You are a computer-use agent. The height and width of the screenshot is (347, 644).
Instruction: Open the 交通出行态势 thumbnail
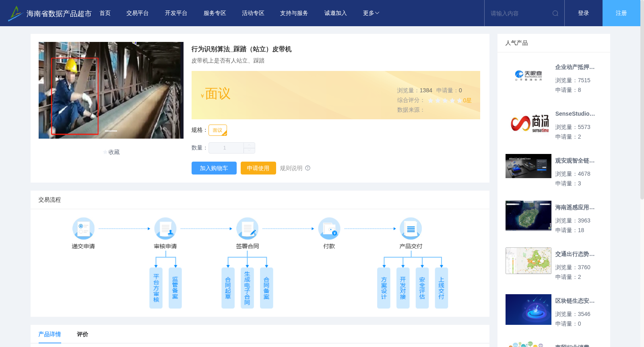click(528, 261)
